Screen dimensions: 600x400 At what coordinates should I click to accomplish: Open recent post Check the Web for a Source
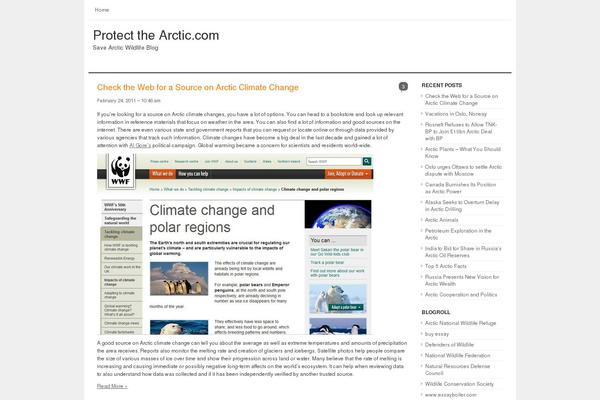(461, 100)
